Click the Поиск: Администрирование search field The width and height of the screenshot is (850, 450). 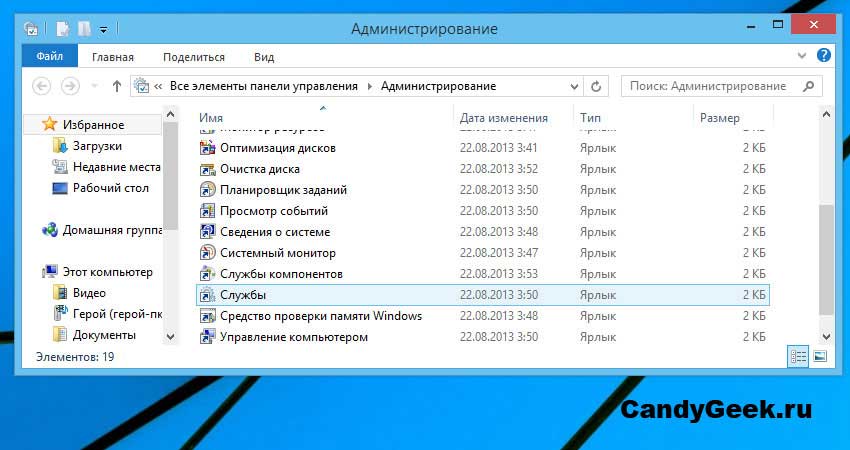click(x=722, y=86)
